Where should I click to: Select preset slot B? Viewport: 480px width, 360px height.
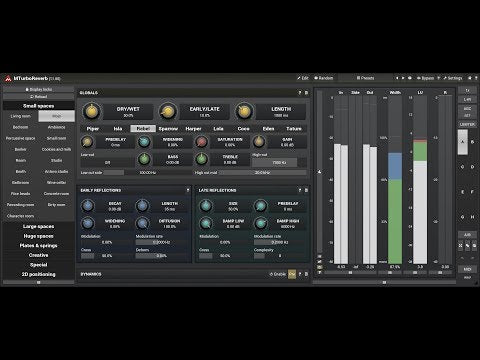click(x=472, y=142)
